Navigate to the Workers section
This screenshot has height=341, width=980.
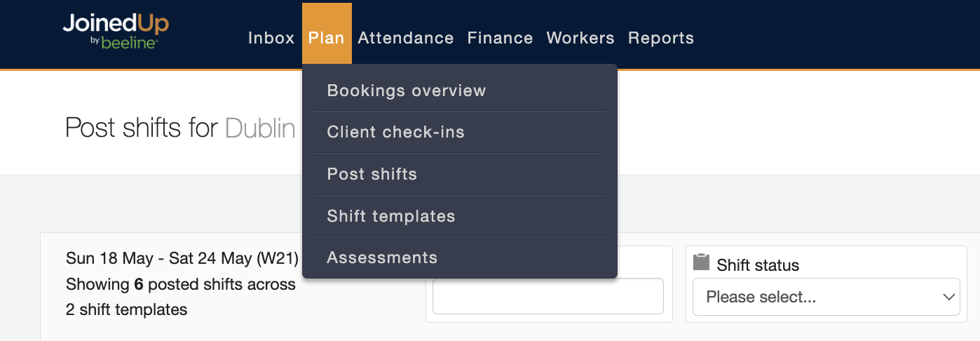click(580, 38)
